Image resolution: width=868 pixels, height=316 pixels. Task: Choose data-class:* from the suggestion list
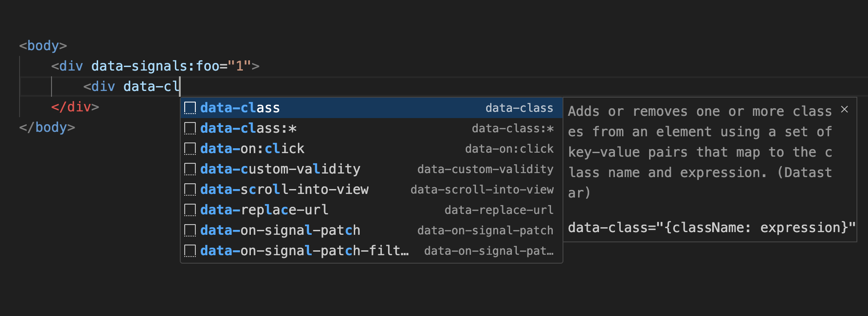[248, 128]
